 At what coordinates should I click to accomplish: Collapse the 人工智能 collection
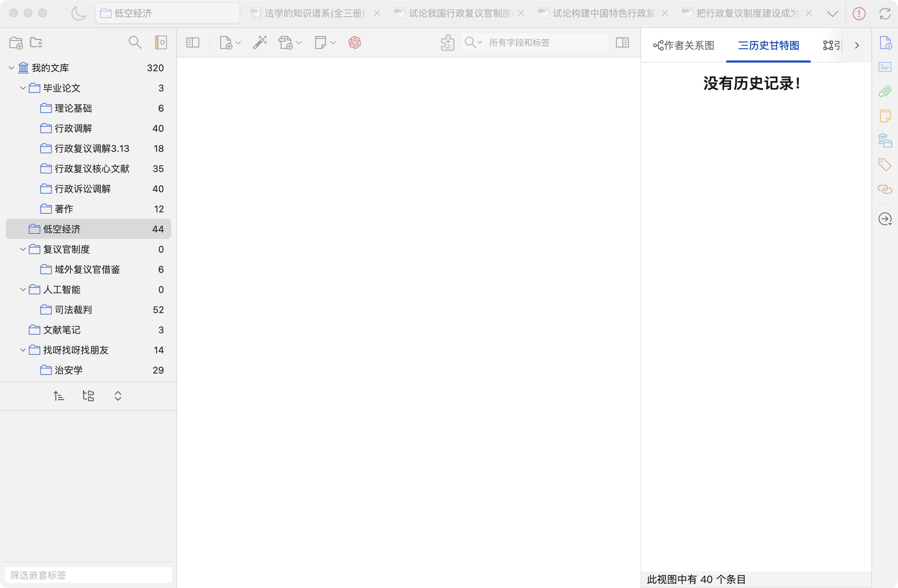pos(23,289)
